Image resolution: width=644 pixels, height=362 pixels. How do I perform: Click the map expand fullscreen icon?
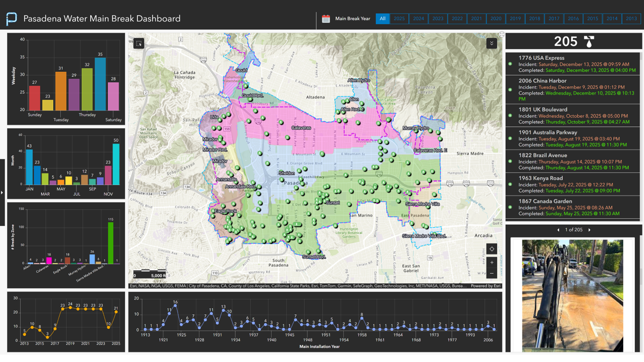tap(501, 34)
